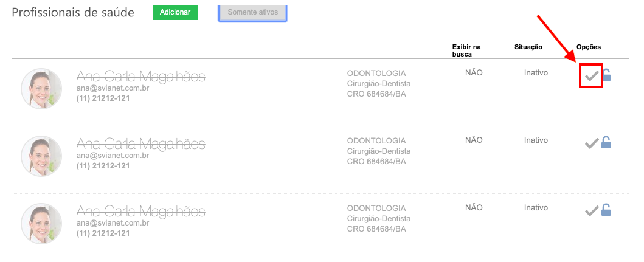644x262 pixels.
Task: Open the second professional's profile photo
Action: pos(41,156)
